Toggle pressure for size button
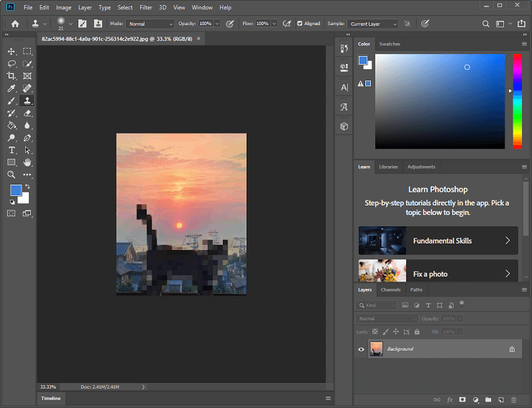Viewport: 532px width, 408px height. (425, 24)
